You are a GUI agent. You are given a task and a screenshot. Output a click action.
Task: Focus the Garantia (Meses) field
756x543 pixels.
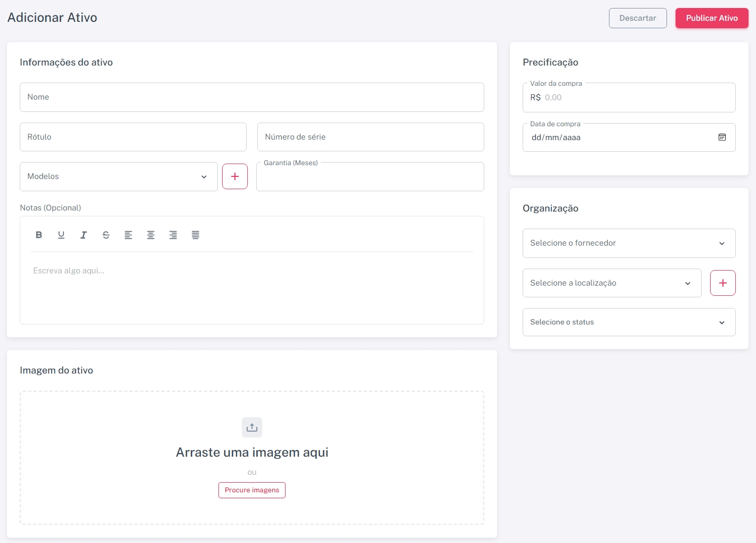point(370,176)
